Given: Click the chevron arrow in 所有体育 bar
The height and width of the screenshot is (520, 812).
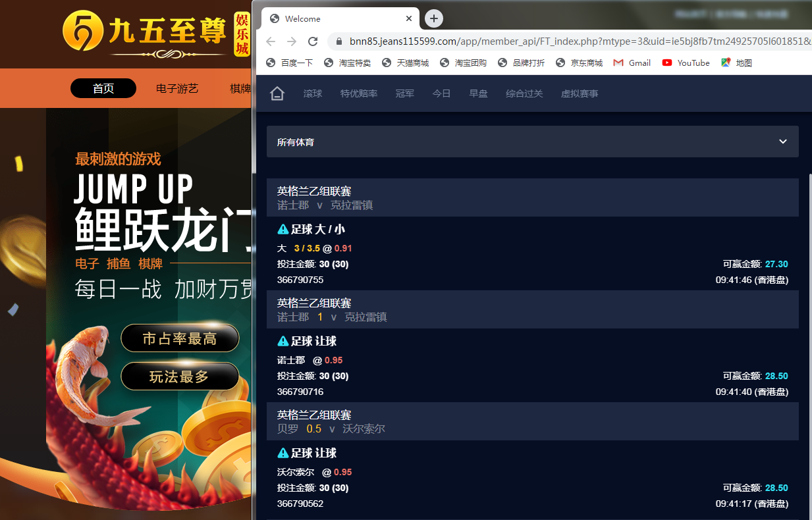Looking at the screenshot, I should [783, 142].
